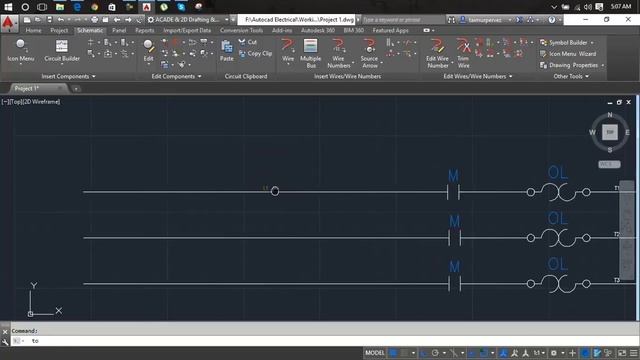Screen dimensions: 640x360
Task: Open the Import/Export Data tab
Action: pos(187,31)
